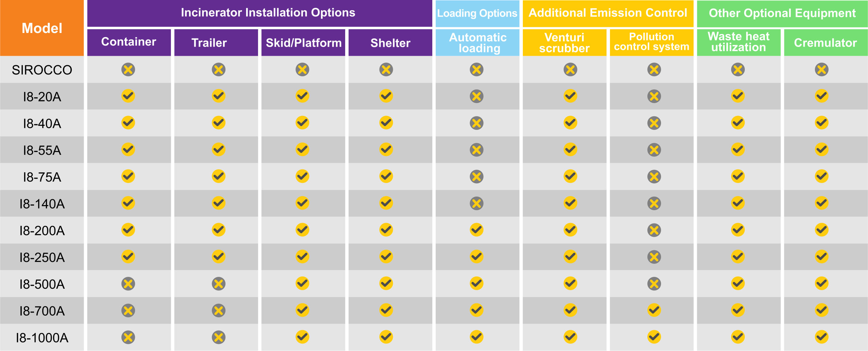Select the Additional Emission Control header
Image resolution: width=868 pixels, height=351 pixels.
click(608, 13)
